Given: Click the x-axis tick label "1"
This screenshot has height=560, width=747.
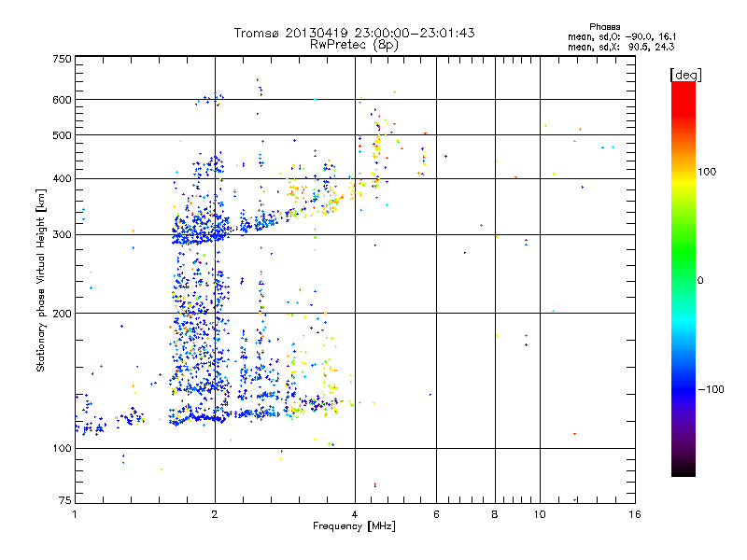Looking at the screenshot, I should pyautogui.click(x=75, y=514).
